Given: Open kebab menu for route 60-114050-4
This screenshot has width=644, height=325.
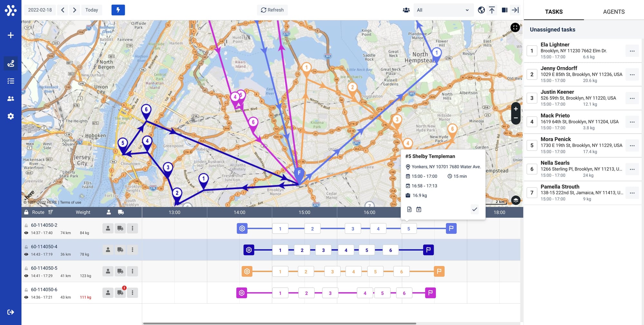Looking at the screenshot, I should [x=132, y=250].
